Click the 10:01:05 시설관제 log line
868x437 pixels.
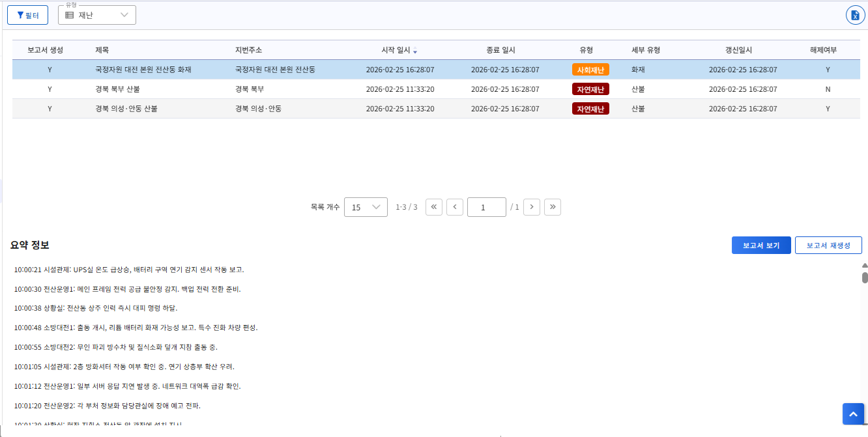point(124,367)
